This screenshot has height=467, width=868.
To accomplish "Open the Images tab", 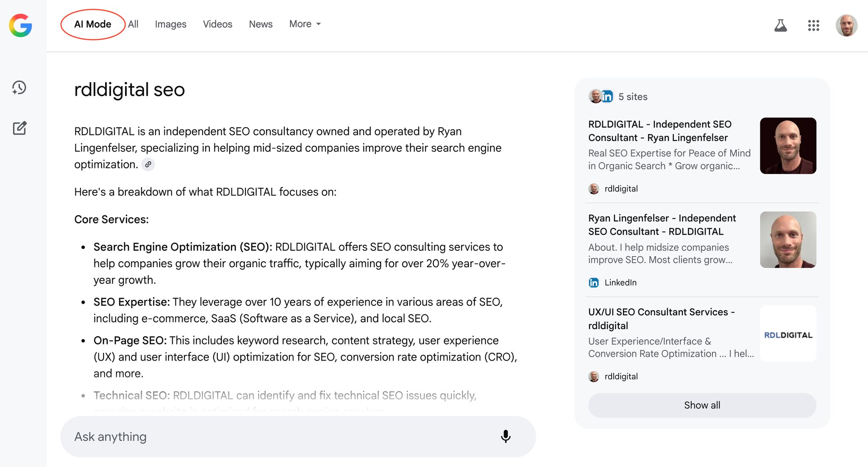I will coord(170,24).
